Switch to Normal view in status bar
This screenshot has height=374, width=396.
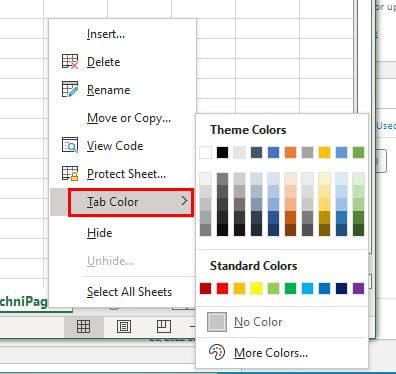pos(83,326)
